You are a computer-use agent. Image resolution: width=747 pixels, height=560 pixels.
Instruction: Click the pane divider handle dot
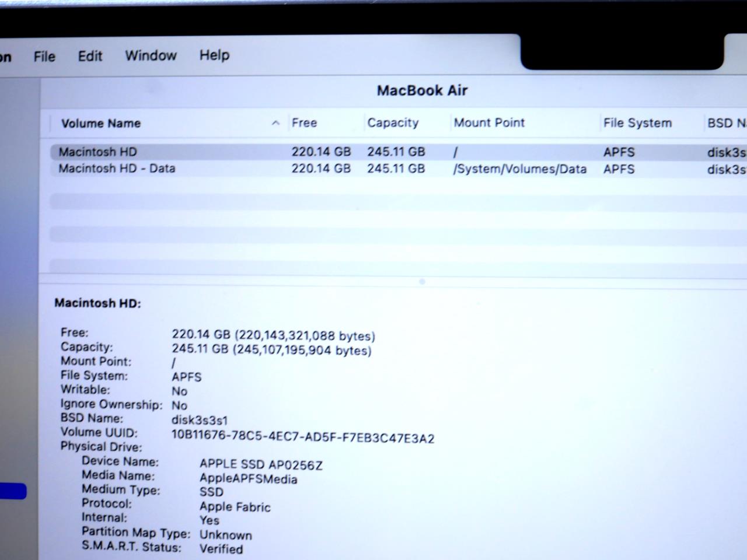[x=422, y=282]
